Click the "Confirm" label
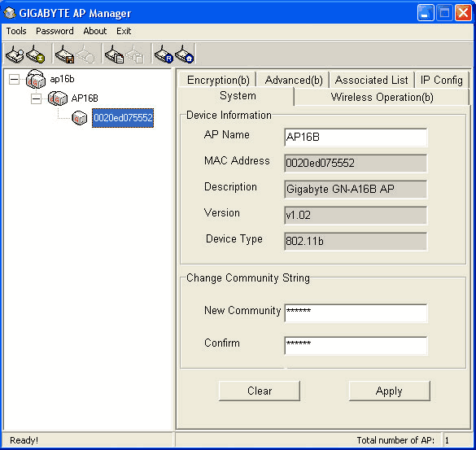This screenshot has width=476, height=450. click(x=222, y=343)
